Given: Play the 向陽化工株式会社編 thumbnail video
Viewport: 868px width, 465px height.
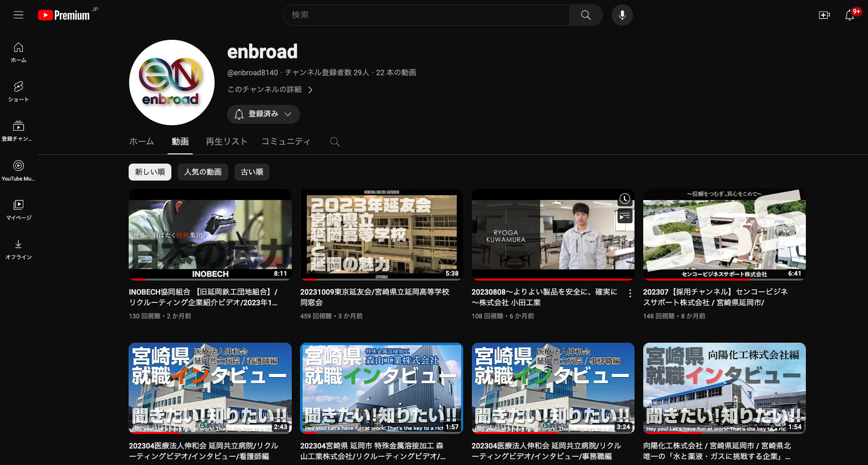Looking at the screenshot, I should click(x=724, y=388).
